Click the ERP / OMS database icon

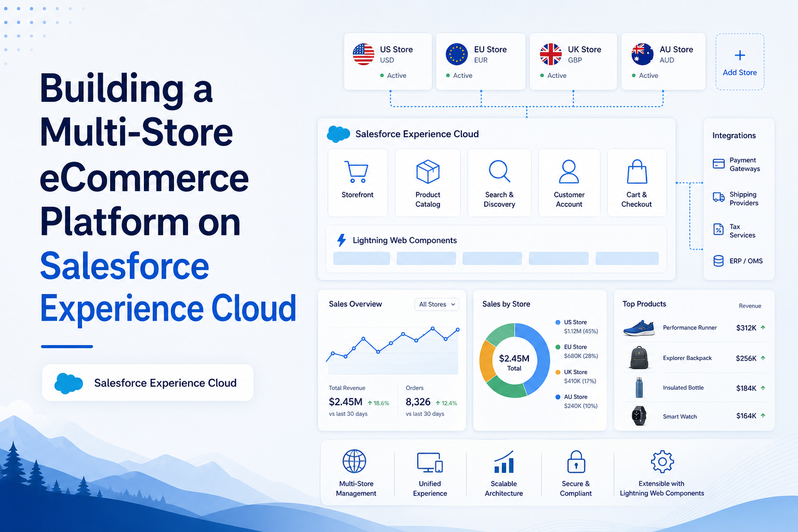(719, 261)
